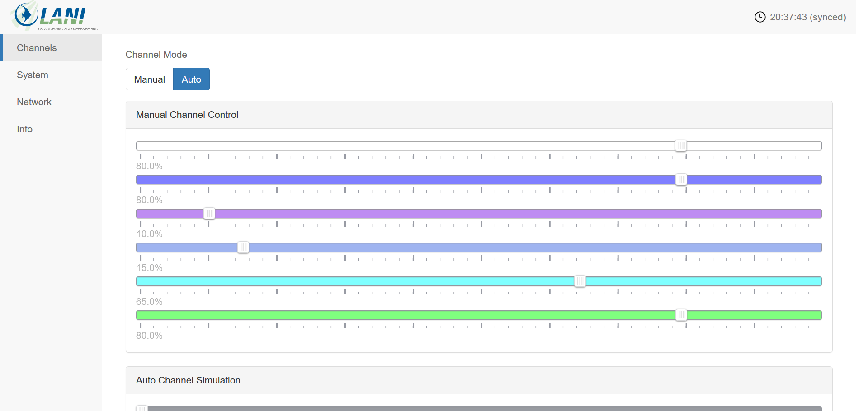The width and height of the screenshot is (868, 411).
Task: Click the cyan channel slider handle at 65%
Action: tap(580, 281)
